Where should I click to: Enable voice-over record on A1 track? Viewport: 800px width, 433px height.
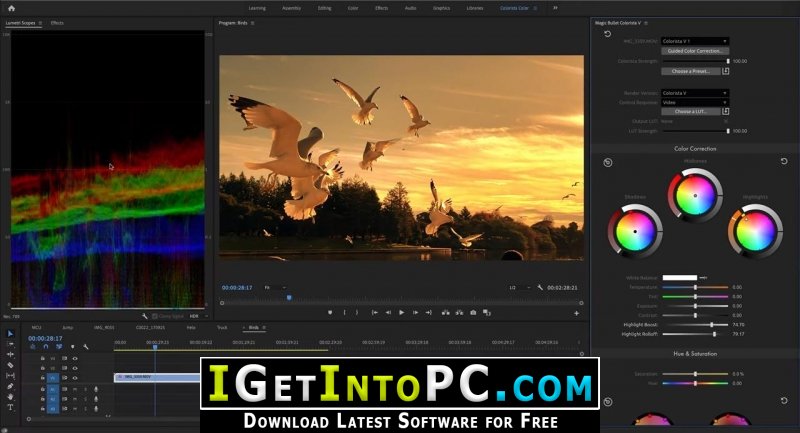pos(96,390)
